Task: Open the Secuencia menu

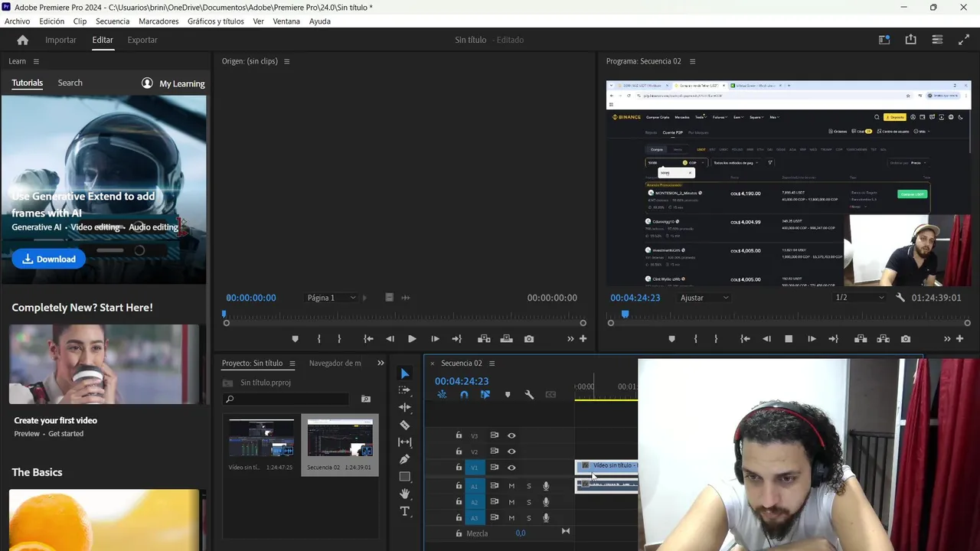Action: (x=113, y=21)
